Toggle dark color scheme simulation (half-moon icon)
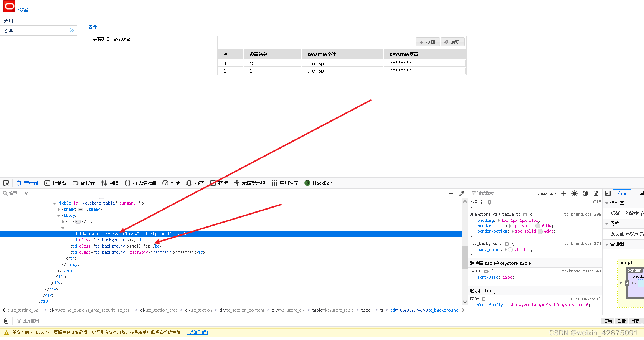This screenshot has height=340, width=644. tap(585, 193)
